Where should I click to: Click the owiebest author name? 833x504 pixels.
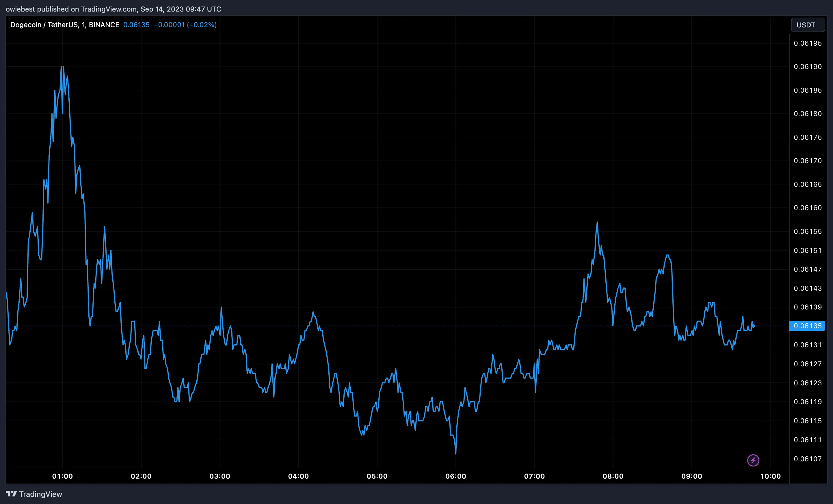20,9
